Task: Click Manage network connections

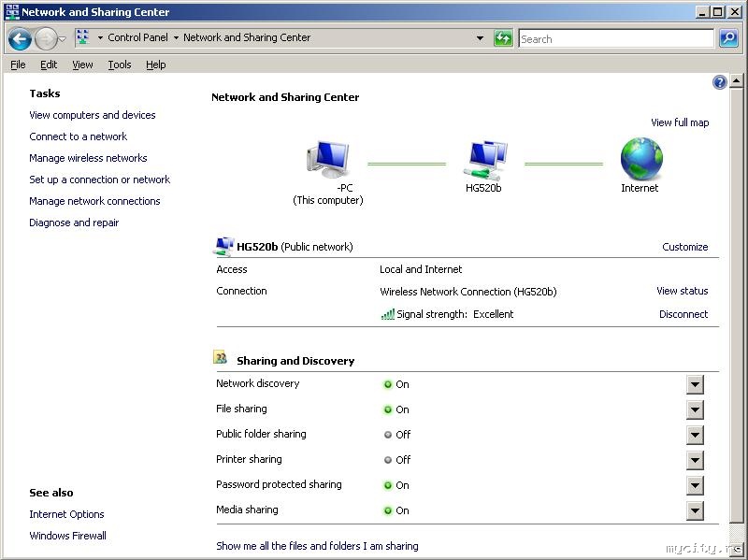Action: point(95,201)
